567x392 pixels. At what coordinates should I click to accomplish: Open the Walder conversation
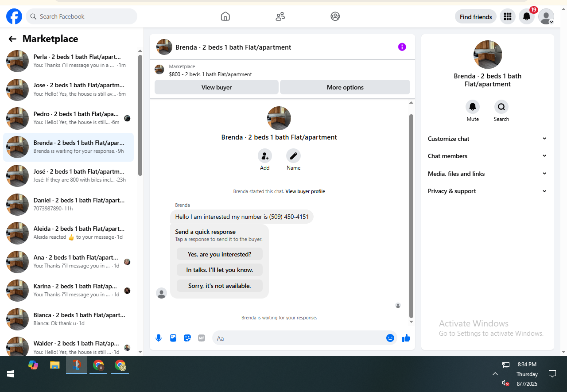click(68, 347)
